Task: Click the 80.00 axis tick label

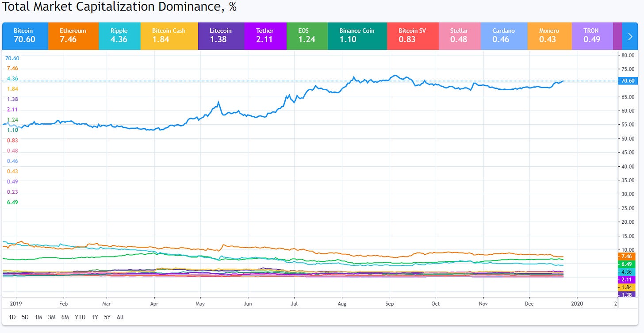Action: (x=628, y=55)
